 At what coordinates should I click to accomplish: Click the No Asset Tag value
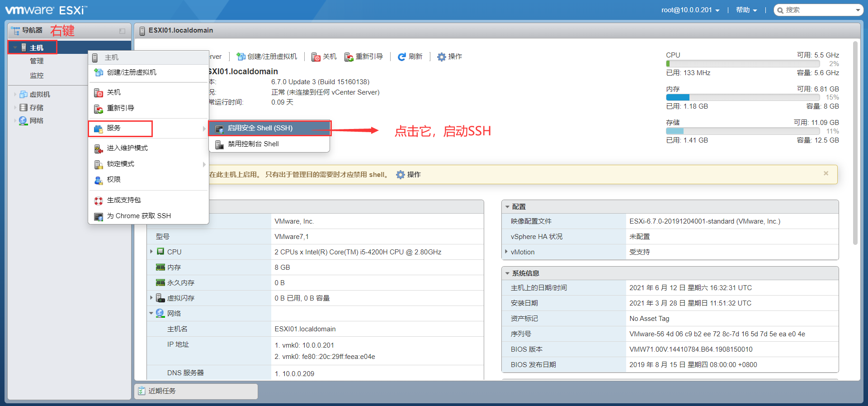tap(649, 319)
